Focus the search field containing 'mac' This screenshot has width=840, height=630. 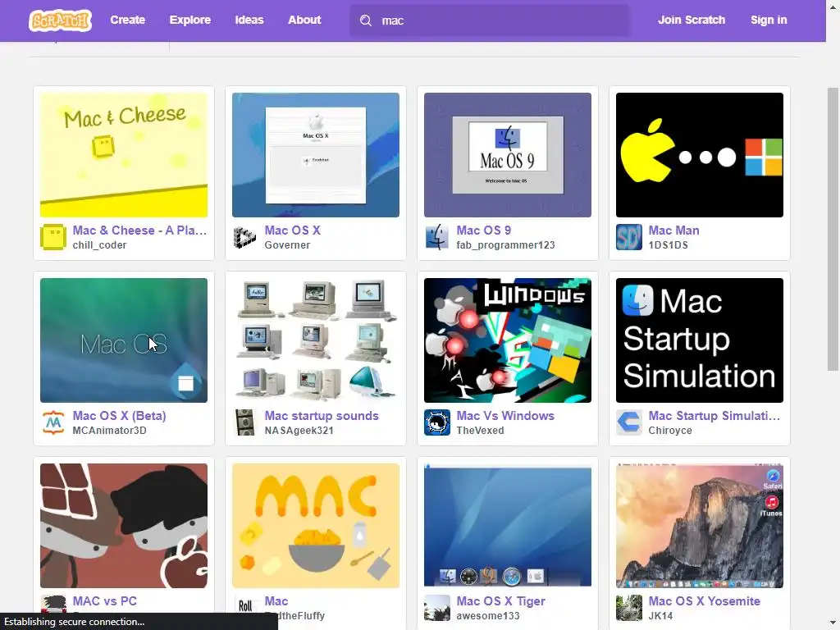[x=489, y=21]
